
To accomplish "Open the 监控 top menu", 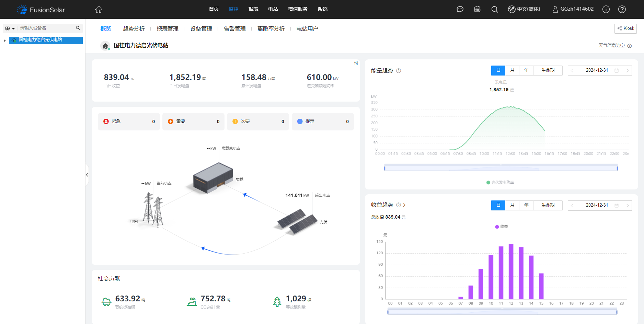I will click(234, 9).
